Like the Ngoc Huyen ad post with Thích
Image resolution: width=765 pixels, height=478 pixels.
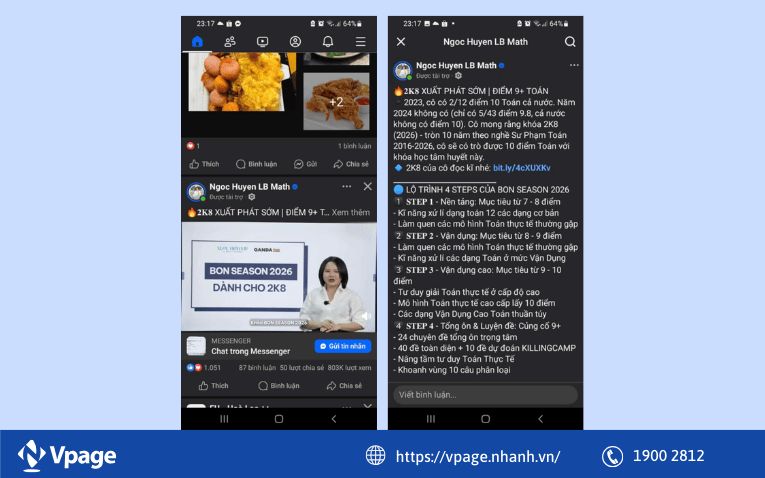click(214, 386)
